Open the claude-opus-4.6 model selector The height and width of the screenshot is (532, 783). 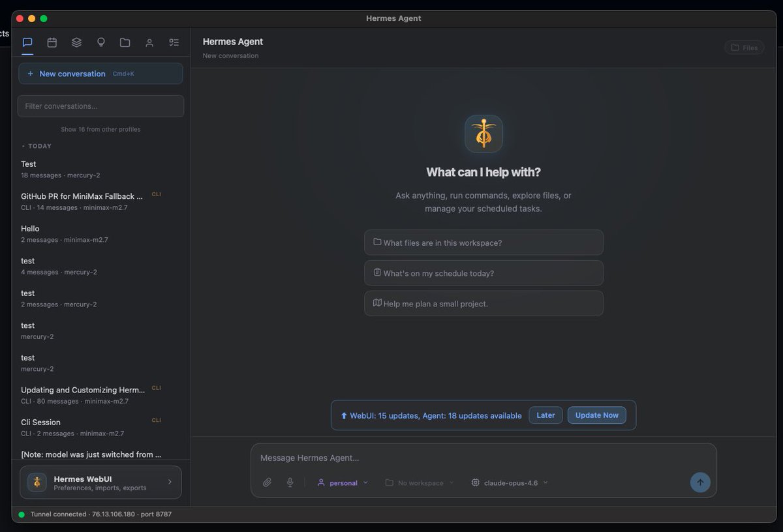click(510, 483)
